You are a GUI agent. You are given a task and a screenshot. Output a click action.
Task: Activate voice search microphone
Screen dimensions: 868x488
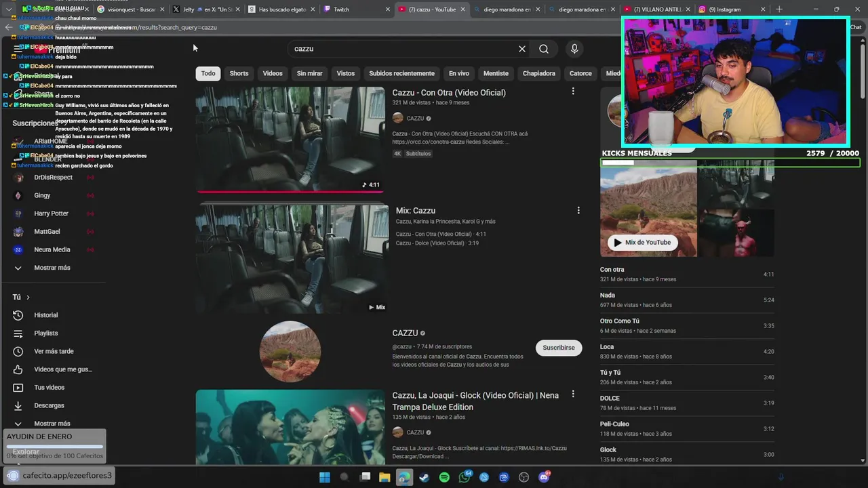[574, 49]
